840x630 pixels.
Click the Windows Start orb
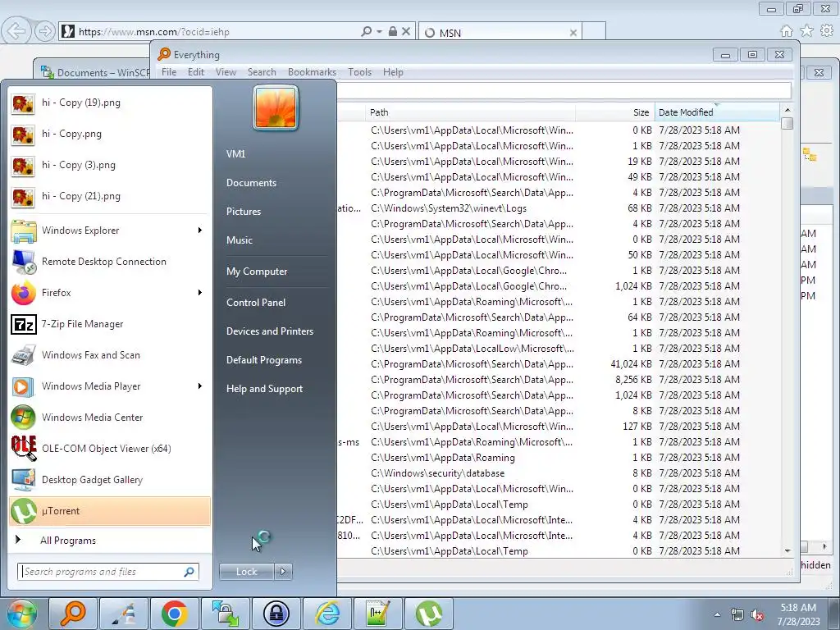tap(21, 614)
